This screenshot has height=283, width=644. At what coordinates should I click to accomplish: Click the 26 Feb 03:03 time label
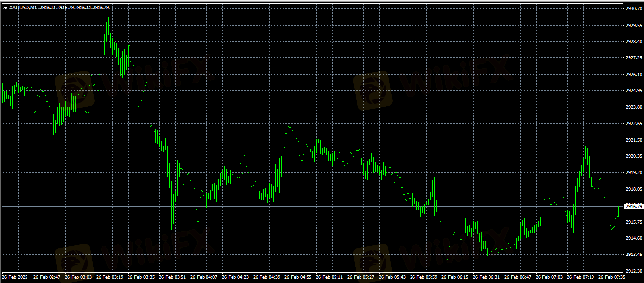(78, 278)
